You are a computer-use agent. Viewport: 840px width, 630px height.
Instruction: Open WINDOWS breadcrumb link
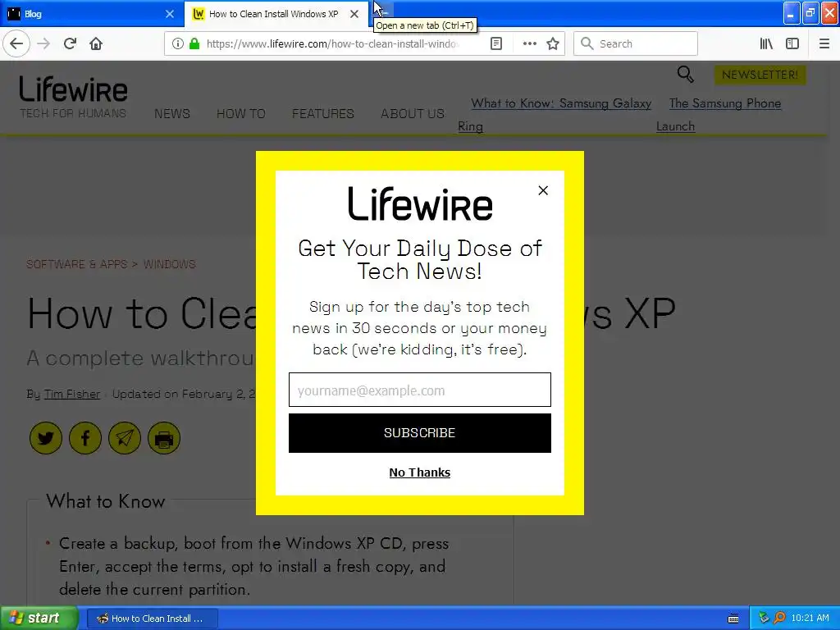pos(169,264)
